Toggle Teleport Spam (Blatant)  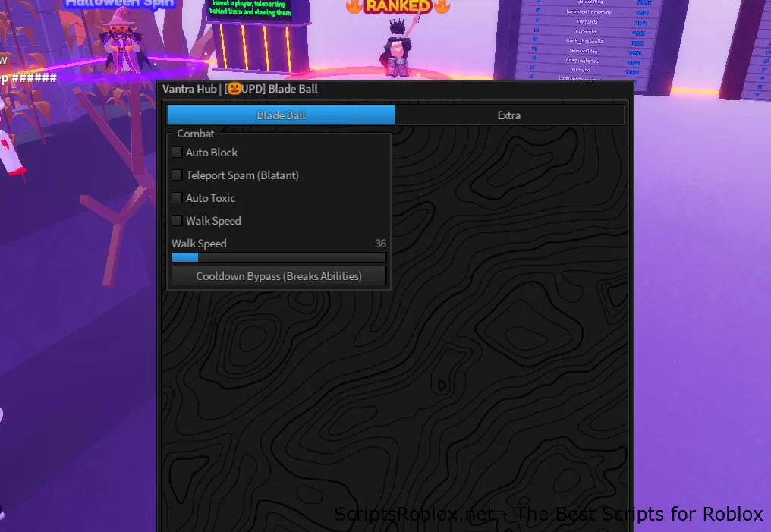177,175
